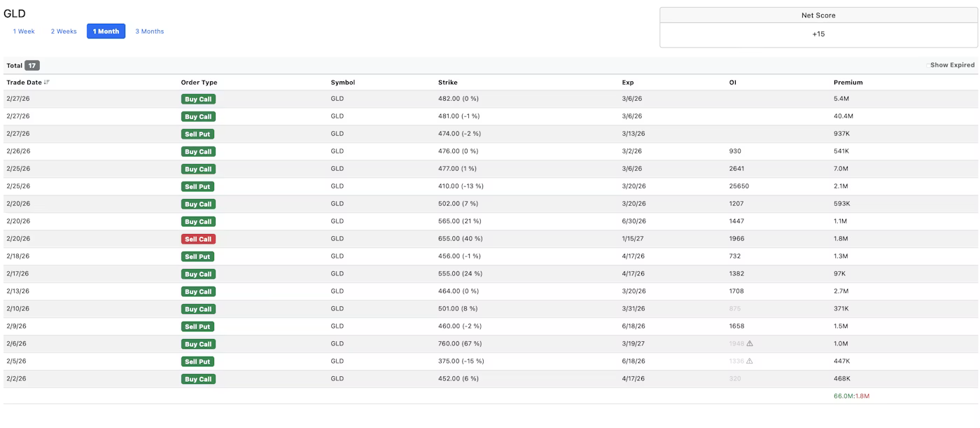
Task: Click open interest value 930
Action: 735,151
